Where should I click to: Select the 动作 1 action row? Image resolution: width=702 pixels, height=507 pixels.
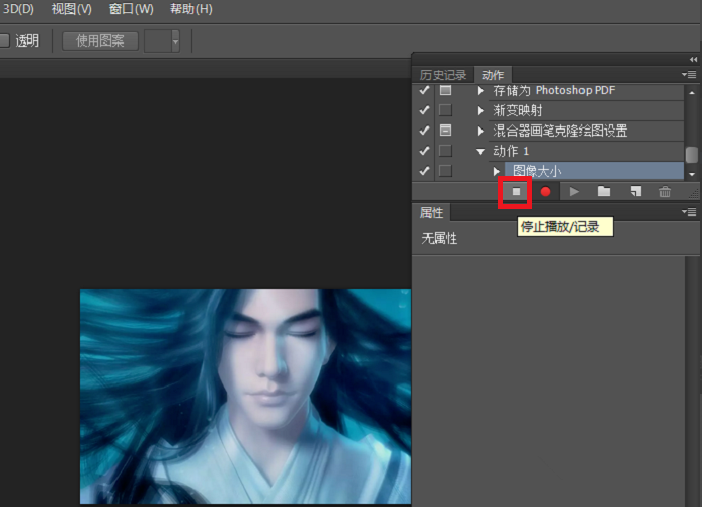[x=586, y=151]
